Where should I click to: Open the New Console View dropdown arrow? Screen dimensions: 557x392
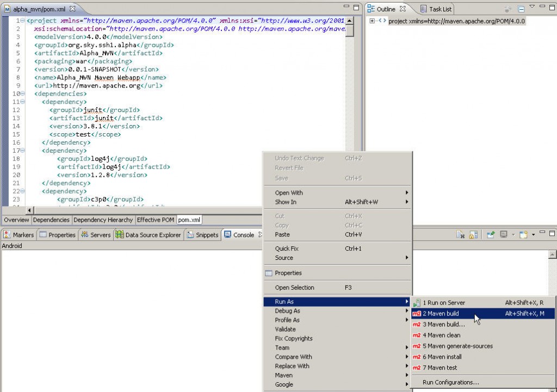(534, 235)
